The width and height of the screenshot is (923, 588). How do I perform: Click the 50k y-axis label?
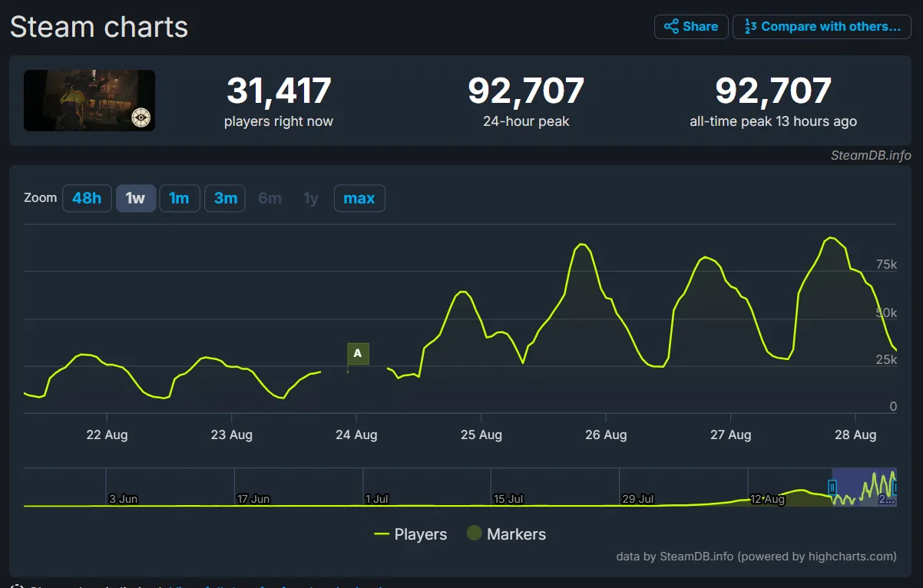point(886,313)
